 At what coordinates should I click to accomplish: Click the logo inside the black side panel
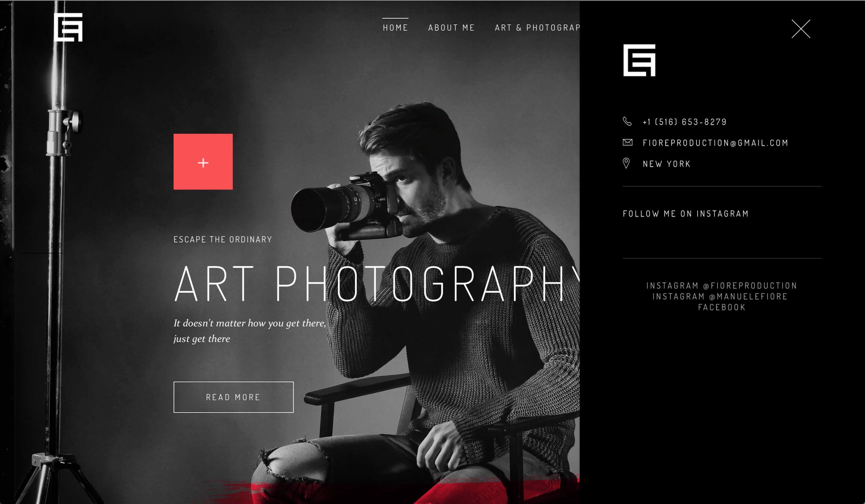[x=639, y=60]
